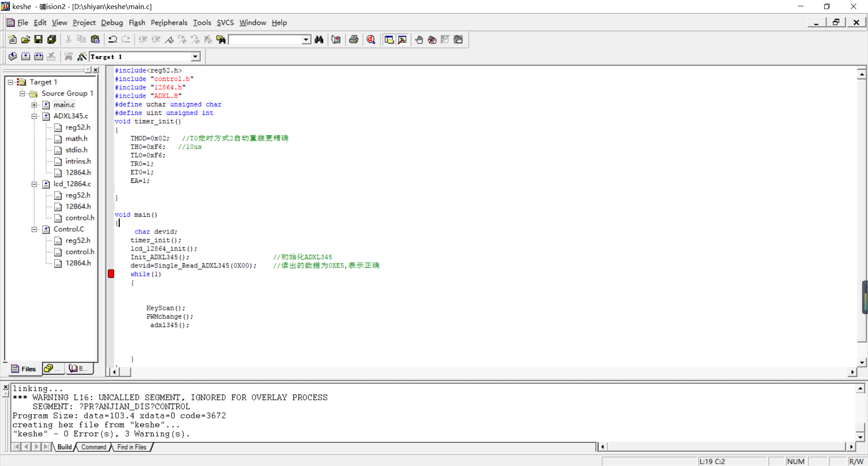Select intrins.h in project tree

(x=78, y=161)
